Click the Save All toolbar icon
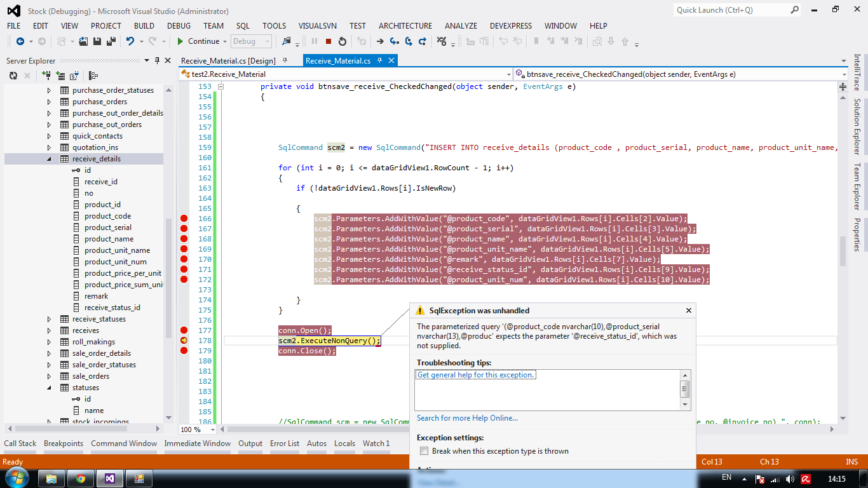 (x=111, y=41)
